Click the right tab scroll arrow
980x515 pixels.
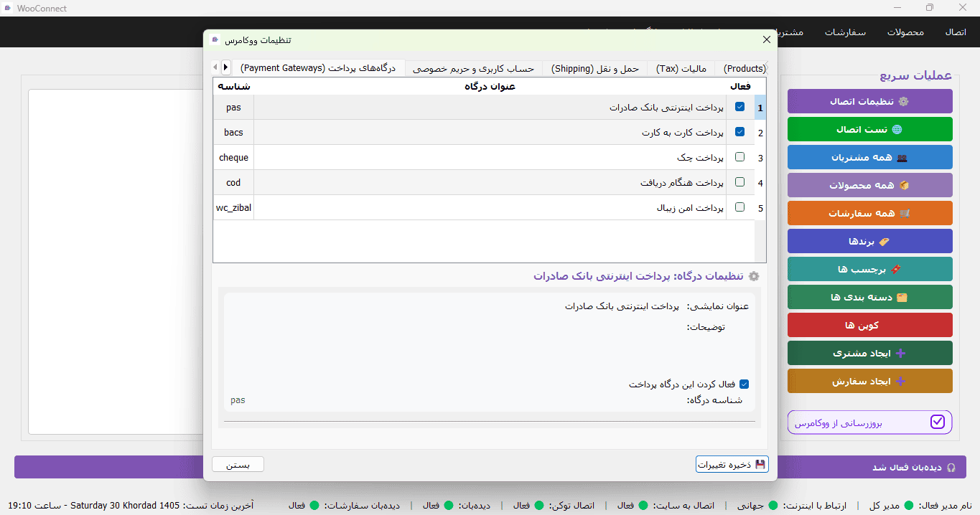(x=225, y=67)
